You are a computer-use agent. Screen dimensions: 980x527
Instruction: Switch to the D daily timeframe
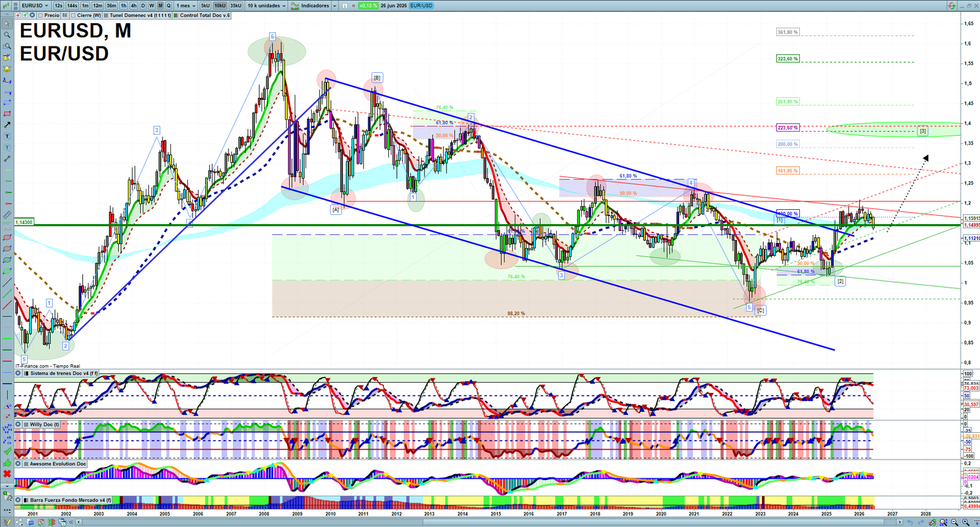(x=143, y=6)
